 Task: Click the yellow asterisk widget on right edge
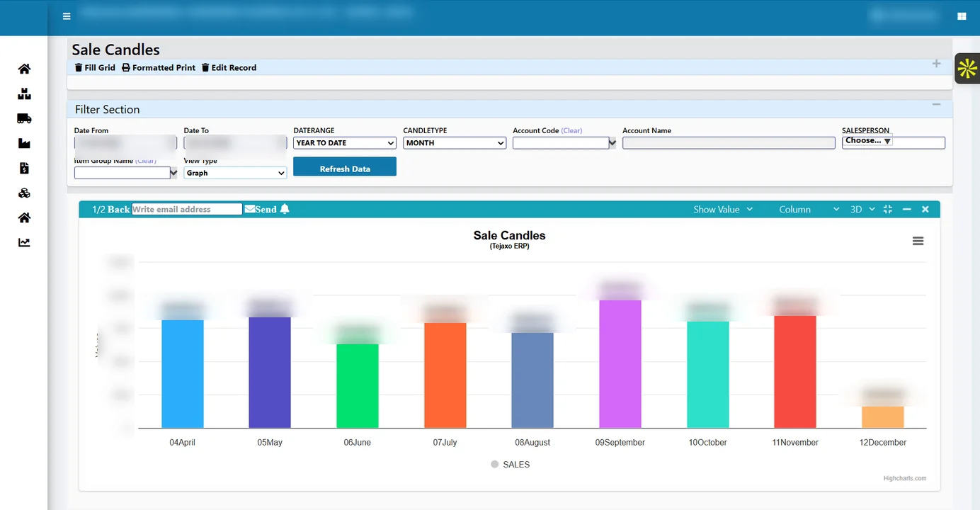967,69
